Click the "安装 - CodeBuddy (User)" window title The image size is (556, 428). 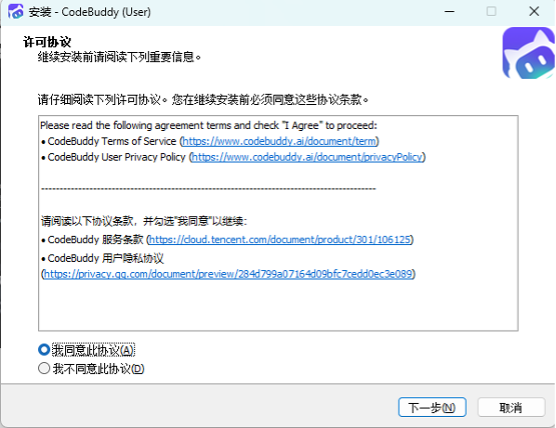pyautogui.click(x=90, y=12)
